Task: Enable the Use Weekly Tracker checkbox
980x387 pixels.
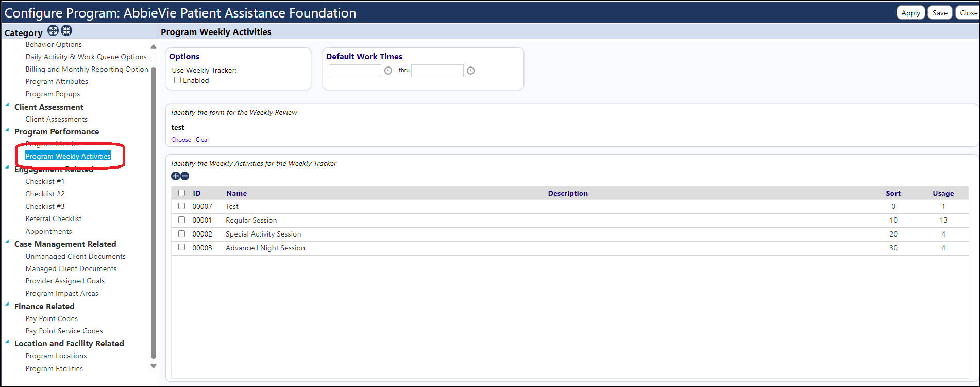Action: pos(178,80)
